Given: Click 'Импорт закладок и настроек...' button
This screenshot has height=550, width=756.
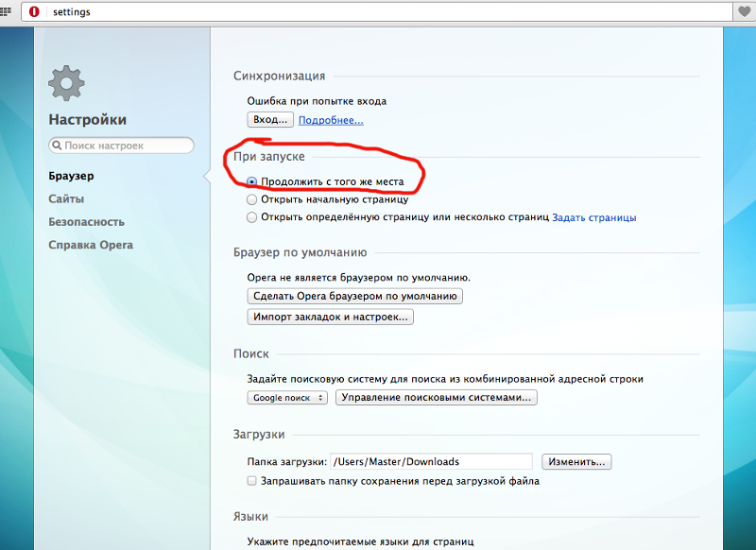Looking at the screenshot, I should [x=330, y=317].
